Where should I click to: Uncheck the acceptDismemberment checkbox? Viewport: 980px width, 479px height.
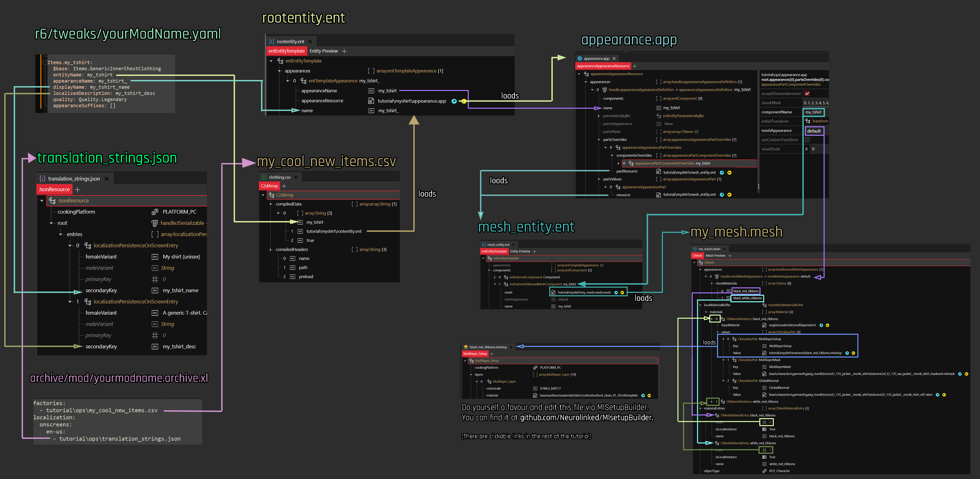pos(807,94)
